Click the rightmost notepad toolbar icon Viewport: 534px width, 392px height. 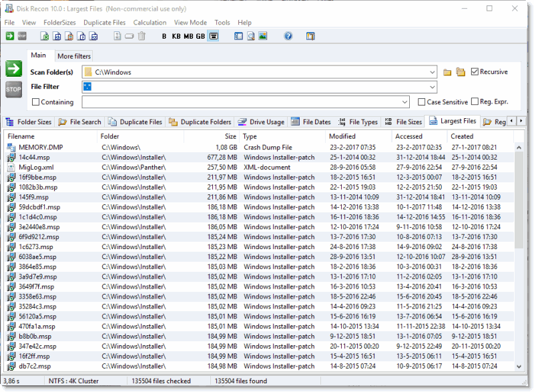click(310, 36)
